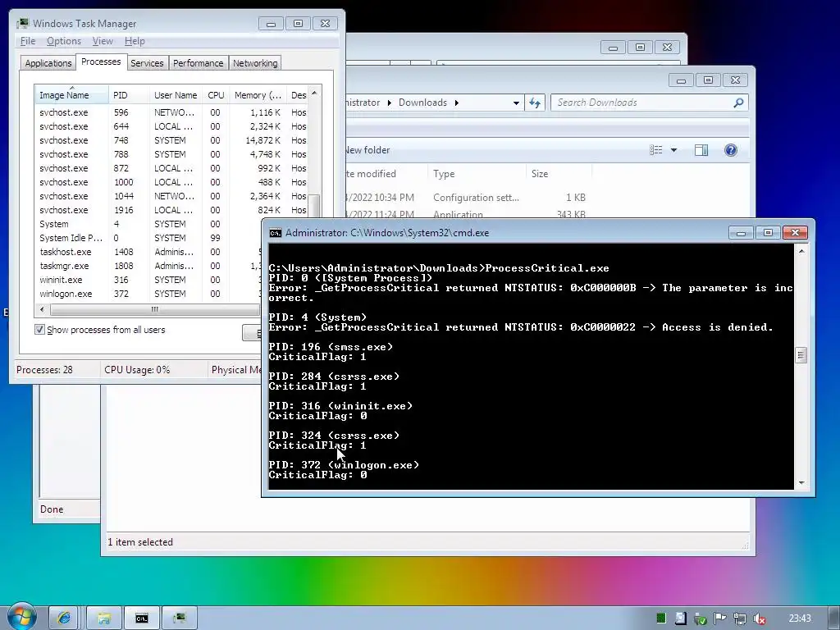Click cmd vertical scrollbar thumb
This screenshot has width=840, height=630.
(801, 355)
